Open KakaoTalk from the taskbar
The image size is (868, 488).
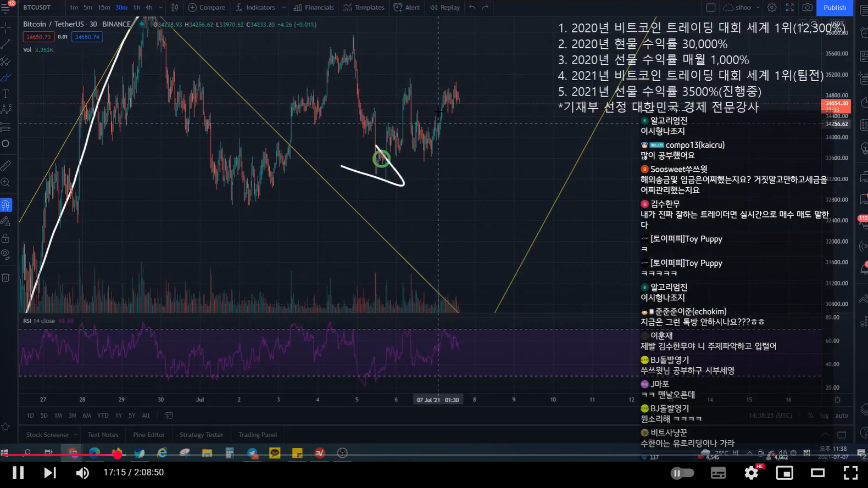275,453
